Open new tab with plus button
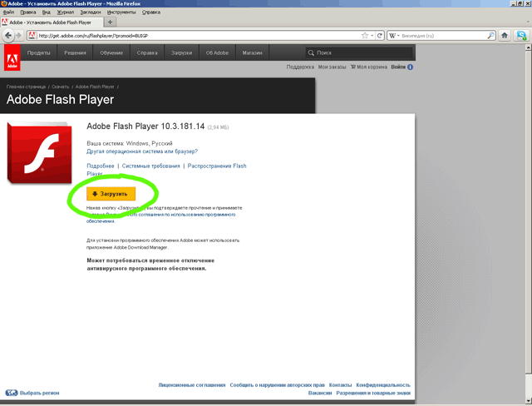532x406 pixels. [x=111, y=22]
